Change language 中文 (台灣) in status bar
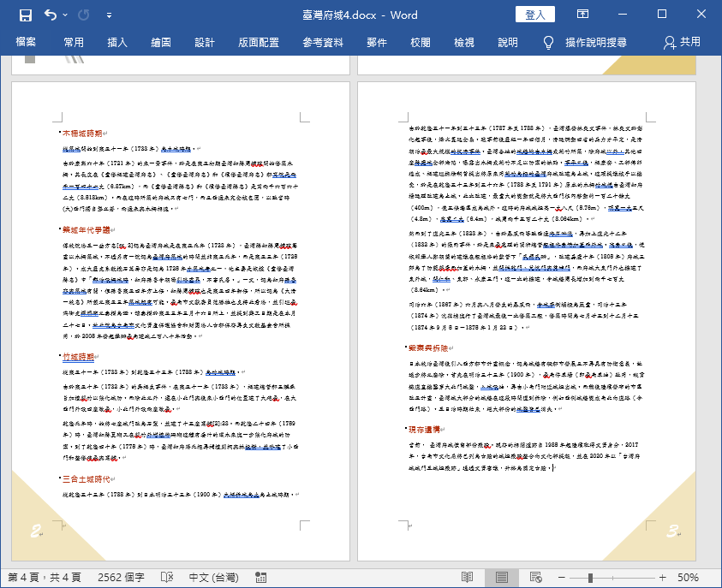This screenshot has height=588, width=722. coord(213,578)
